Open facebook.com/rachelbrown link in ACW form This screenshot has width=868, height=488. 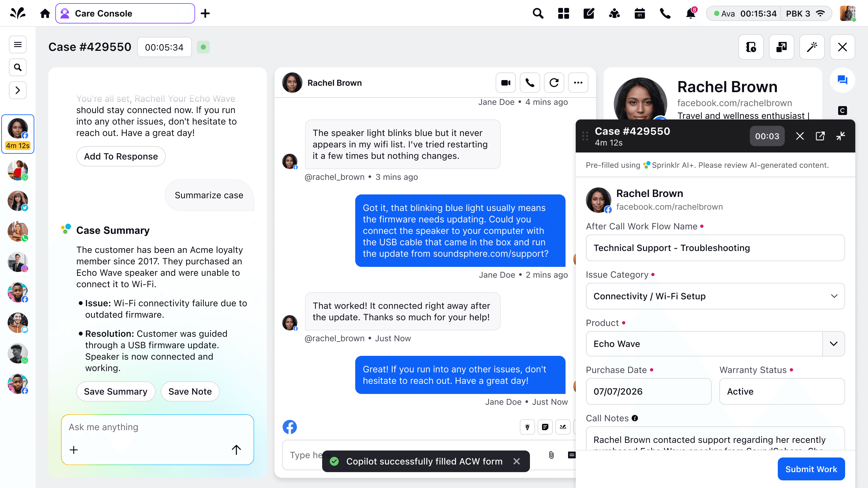(x=669, y=207)
